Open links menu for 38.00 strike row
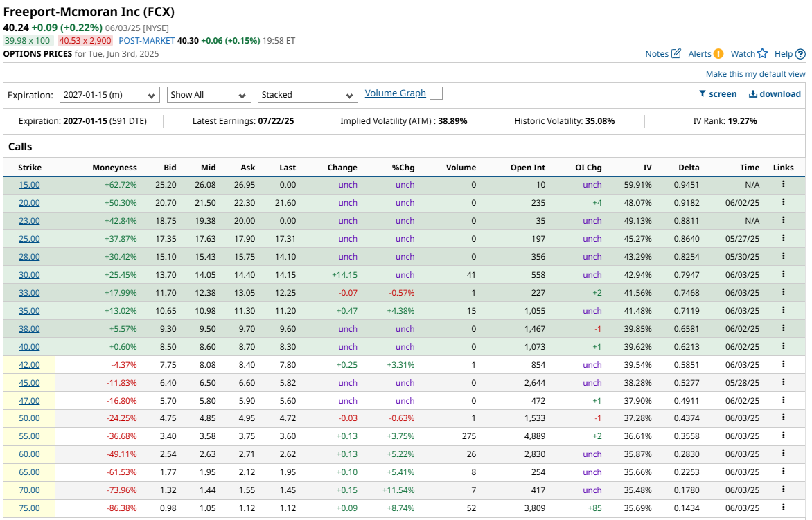This screenshot has height=520, width=812. click(783, 328)
